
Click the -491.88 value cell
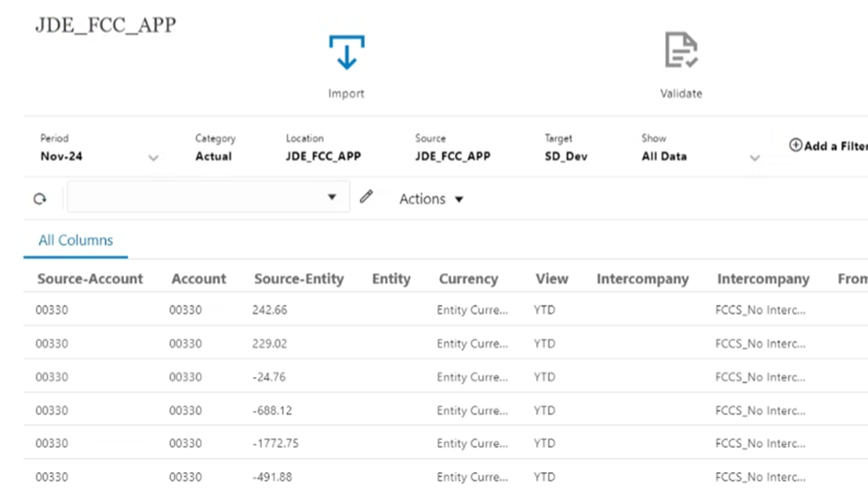click(x=272, y=477)
